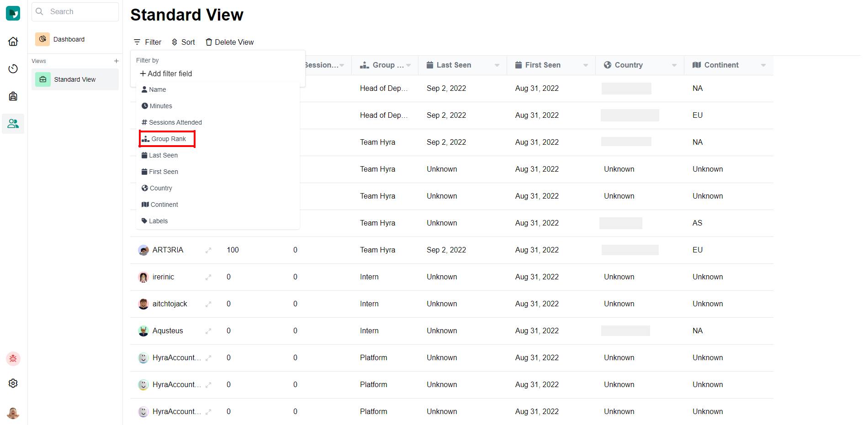Open settings gear icon in sidebar
Viewport: 868px width, 425px height.
point(13,383)
